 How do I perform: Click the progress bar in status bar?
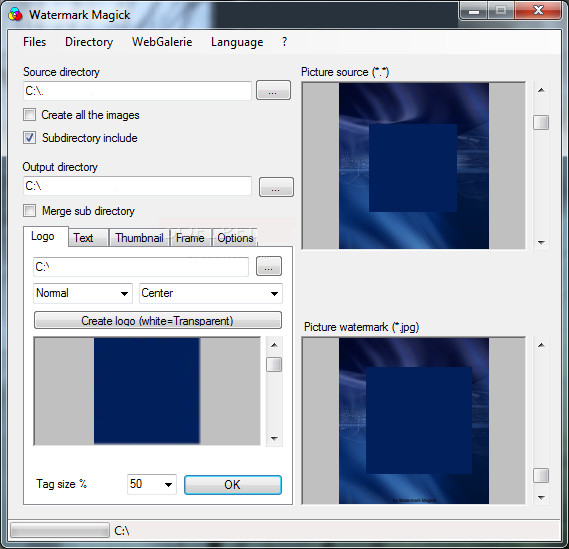click(60, 530)
